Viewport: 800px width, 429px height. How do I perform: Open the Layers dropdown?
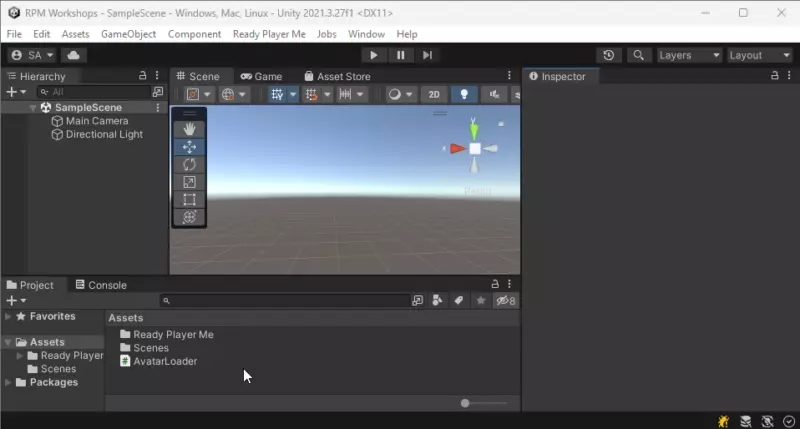click(689, 55)
